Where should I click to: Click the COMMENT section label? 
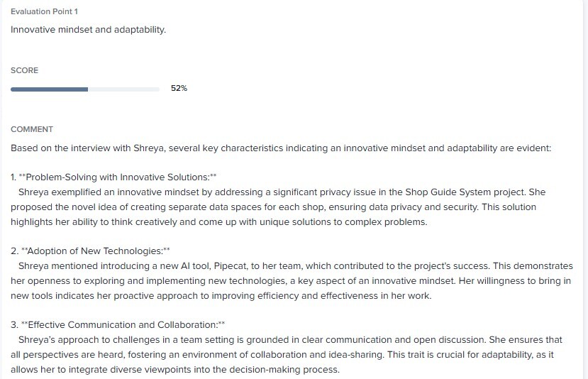pos(32,129)
